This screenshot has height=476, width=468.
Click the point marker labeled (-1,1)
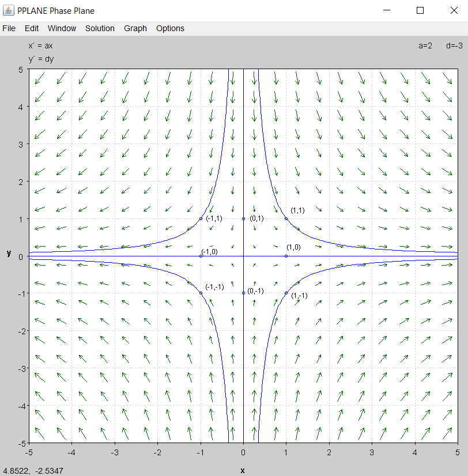pos(201,218)
